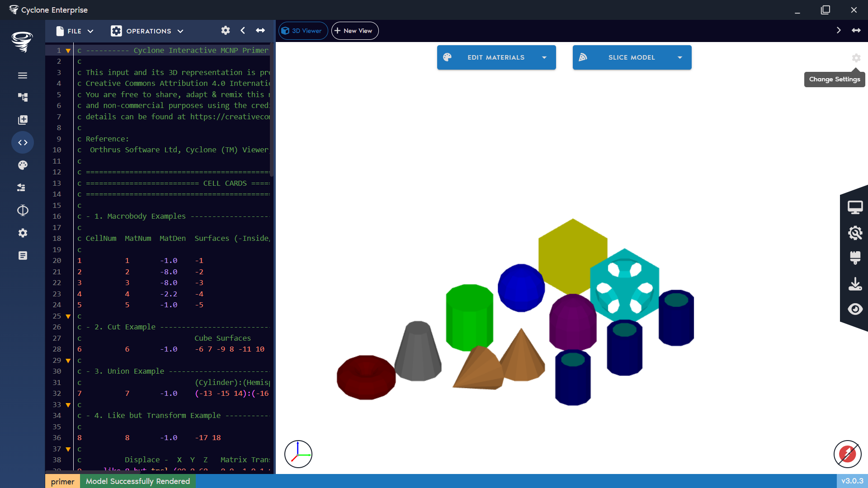Click the duplicate/new document sidebar icon
Screen dimensions: 868x488
pyautogui.click(x=23, y=120)
